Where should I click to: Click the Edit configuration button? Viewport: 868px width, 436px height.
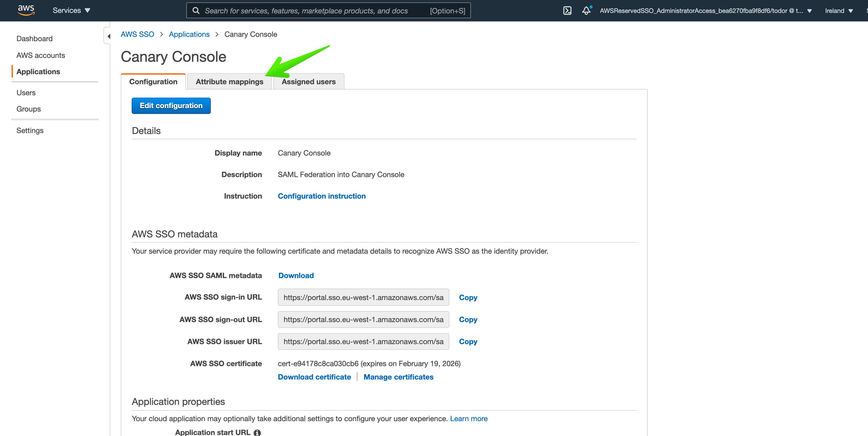(171, 106)
